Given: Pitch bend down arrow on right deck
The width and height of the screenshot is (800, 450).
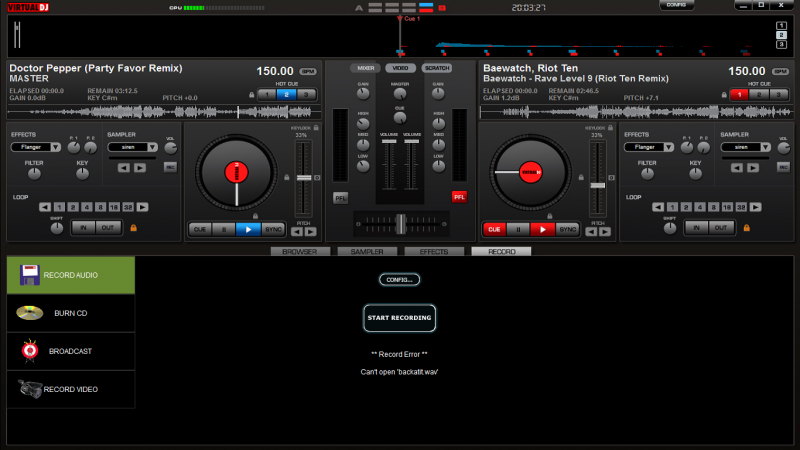Looking at the screenshot, I should point(591,232).
